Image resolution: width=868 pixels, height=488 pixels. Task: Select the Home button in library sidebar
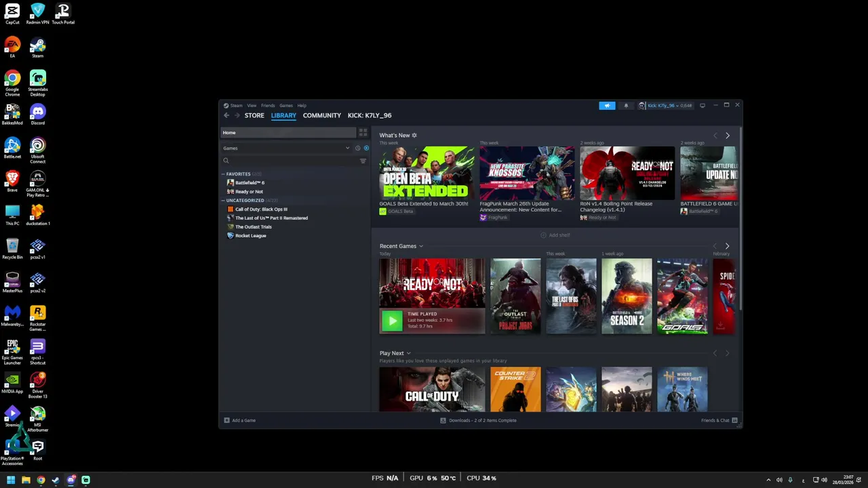(x=288, y=133)
